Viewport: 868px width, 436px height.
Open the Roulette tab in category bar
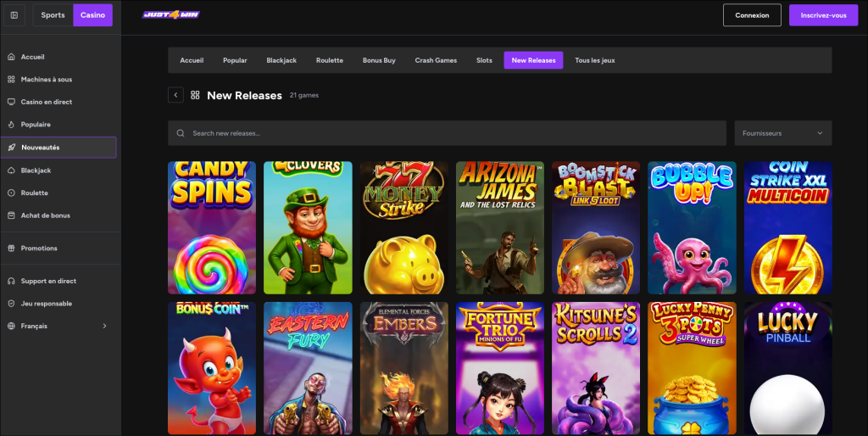coord(330,60)
